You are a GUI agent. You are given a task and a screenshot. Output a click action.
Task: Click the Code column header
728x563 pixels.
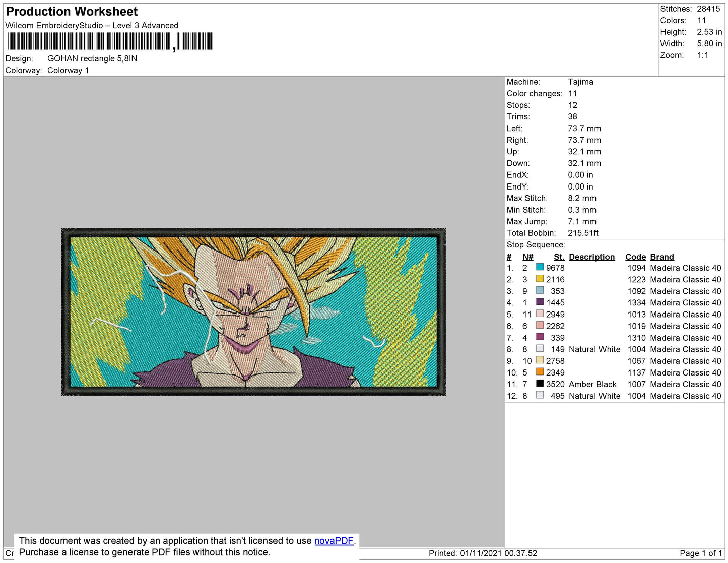point(635,257)
